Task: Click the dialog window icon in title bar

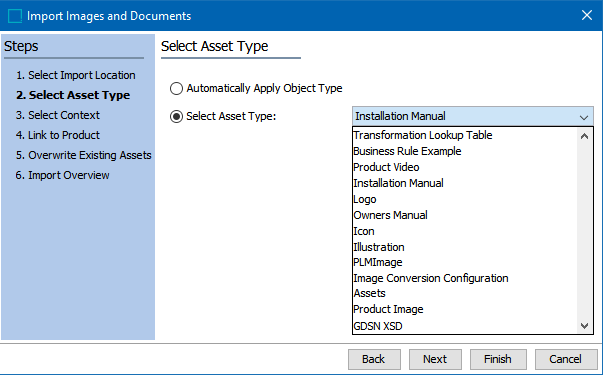Action: click(x=15, y=16)
